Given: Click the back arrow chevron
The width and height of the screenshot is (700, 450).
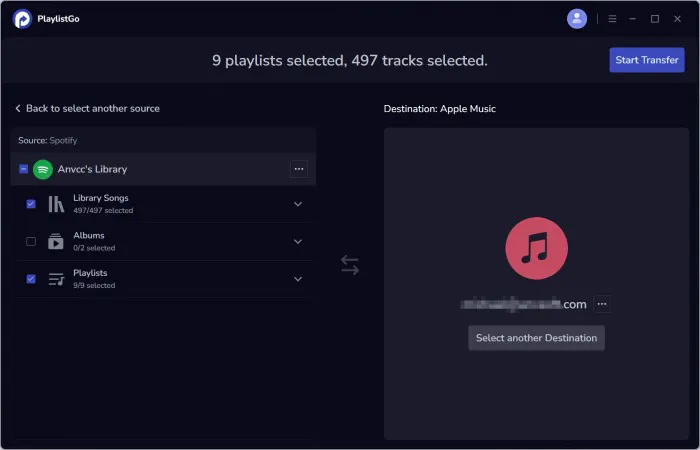Looking at the screenshot, I should coord(18,108).
